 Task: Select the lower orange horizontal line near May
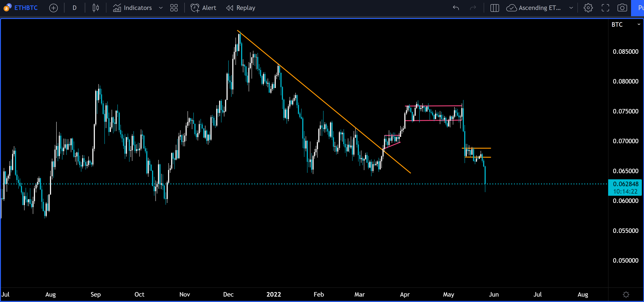[478, 157]
